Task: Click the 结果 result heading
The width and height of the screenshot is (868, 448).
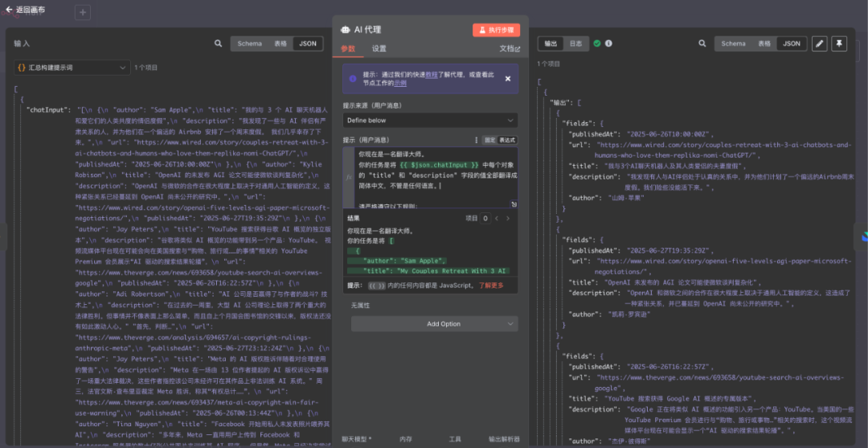Action: (x=353, y=218)
